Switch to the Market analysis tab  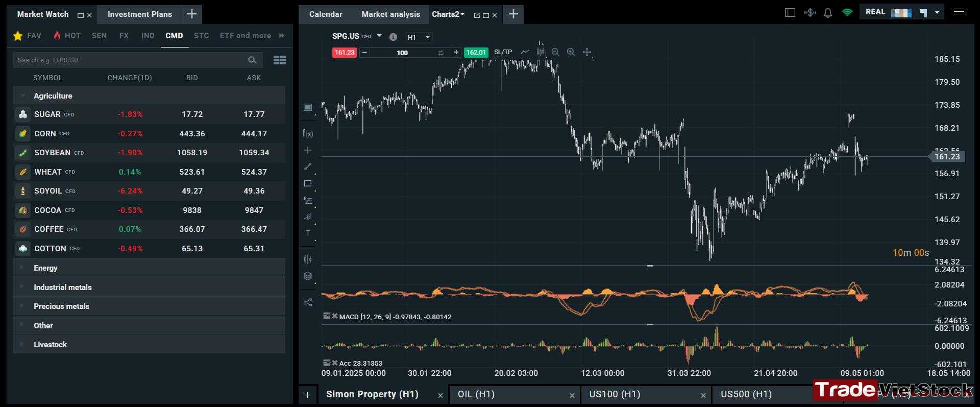click(390, 14)
